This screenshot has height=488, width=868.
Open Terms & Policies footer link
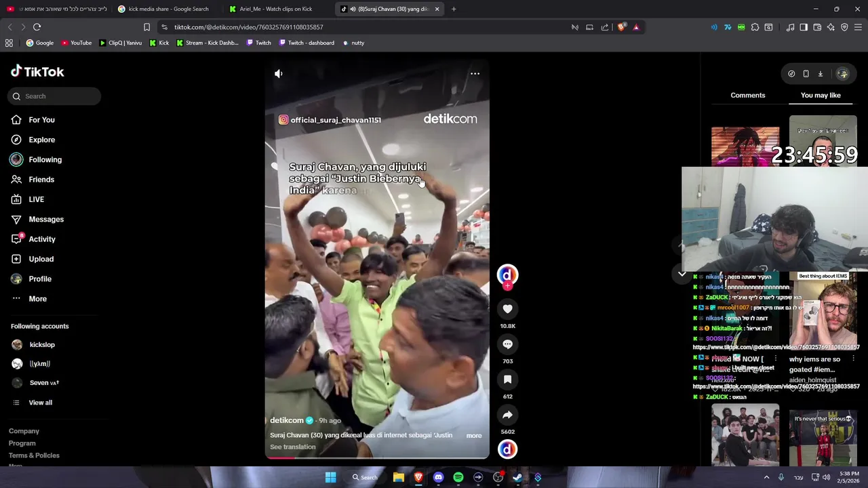[34, 455]
